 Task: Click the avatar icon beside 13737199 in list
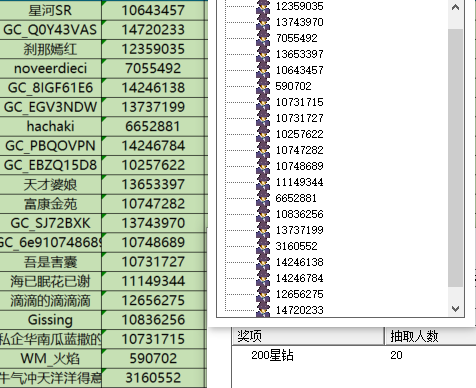click(x=263, y=230)
